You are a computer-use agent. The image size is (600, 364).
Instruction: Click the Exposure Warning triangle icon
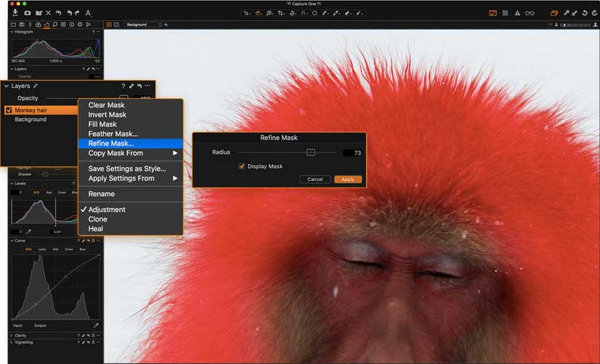click(x=517, y=13)
